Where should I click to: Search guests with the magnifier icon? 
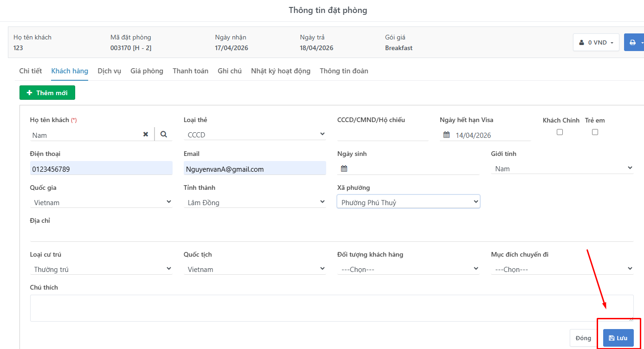[x=163, y=134]
